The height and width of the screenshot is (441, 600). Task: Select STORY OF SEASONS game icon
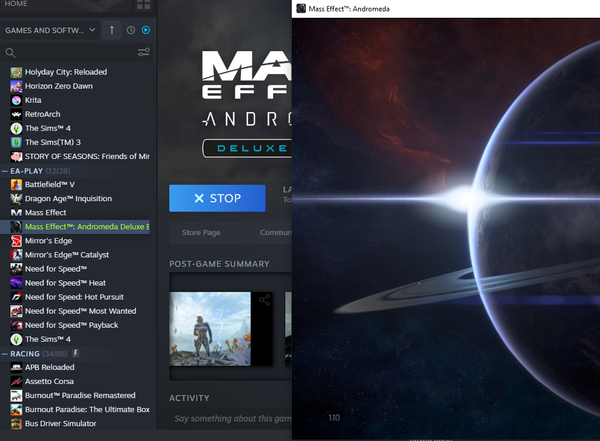click(x=16, y=157)
